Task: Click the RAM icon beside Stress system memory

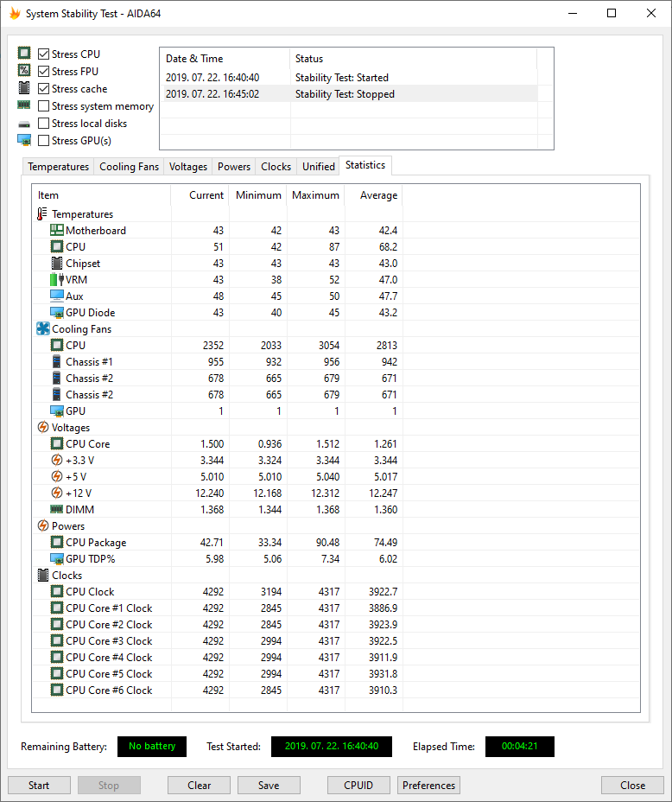Action: pyautogui.click(x=24, y=105)
